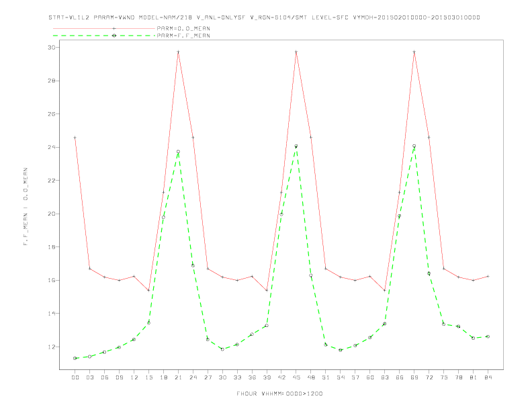Click the y-axis title F.F_MEAN | O.O_MEAN
The height and width of the screenshot is (411, 532).
tap(26, 207)
